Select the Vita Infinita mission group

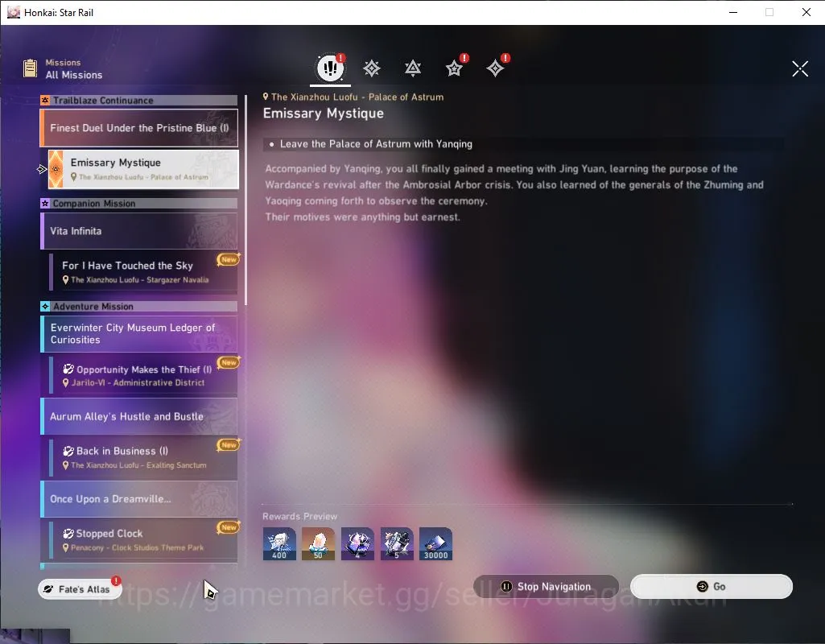pos(139,231)
